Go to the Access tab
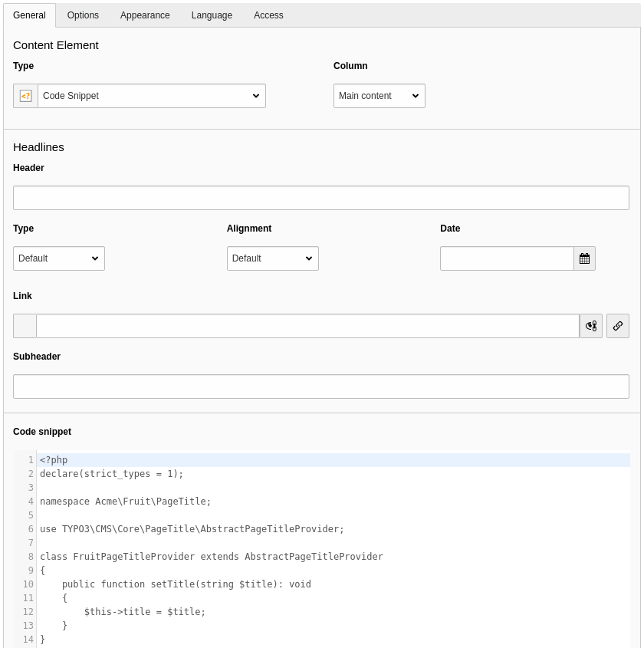Viewport: 644px width, 648px height. tap(268, 15)
